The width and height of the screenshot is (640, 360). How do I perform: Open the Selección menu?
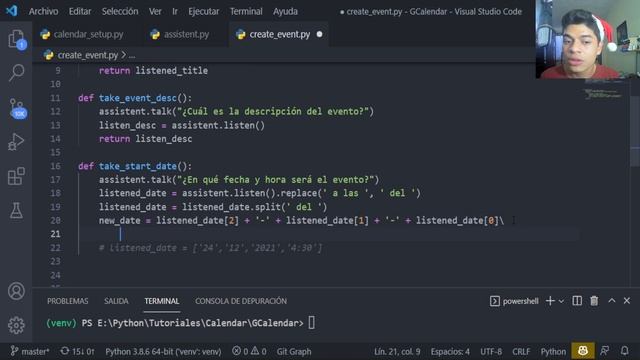pyautogui.click(x=120, y=11)
